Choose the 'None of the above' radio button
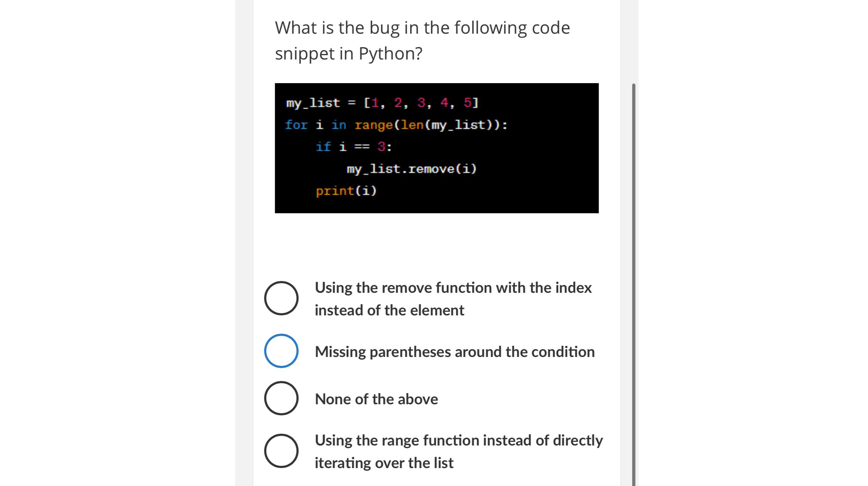Image resolution: width=868 pixels, height=486 pixels. 281,399
